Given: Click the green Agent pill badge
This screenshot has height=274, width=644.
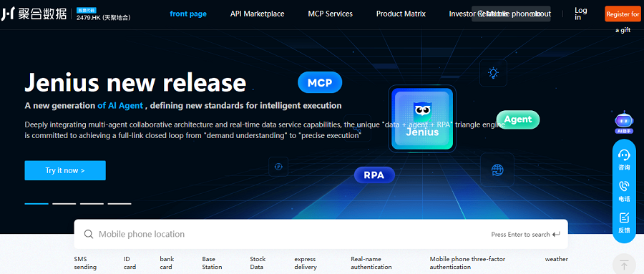Looking at the screenshot, I should pos(518,119).
